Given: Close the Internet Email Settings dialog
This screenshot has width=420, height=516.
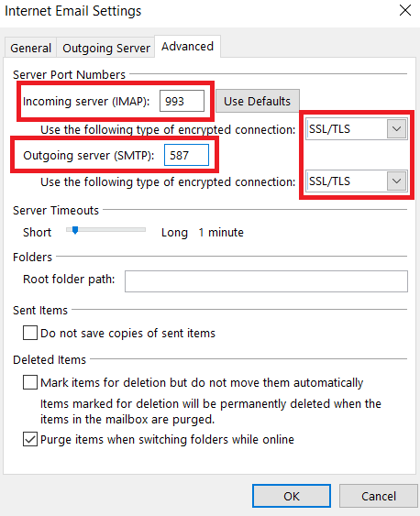Looking at the screenshot, I should coord(405,10).
